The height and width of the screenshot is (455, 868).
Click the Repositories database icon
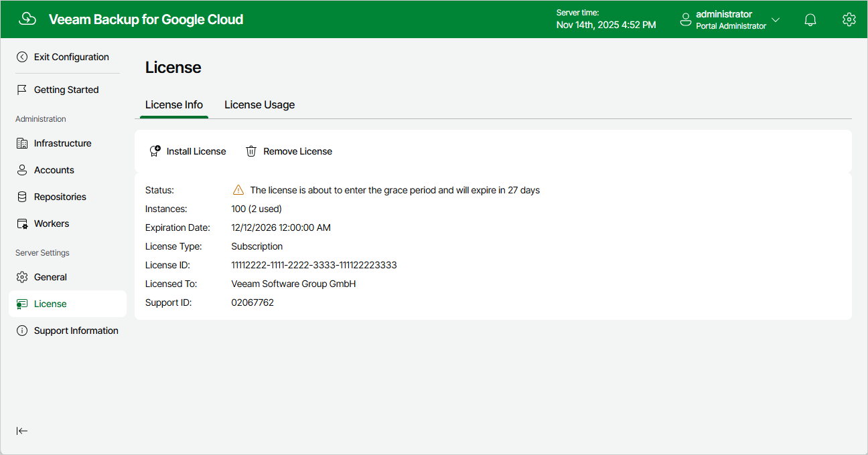point(22,197)
